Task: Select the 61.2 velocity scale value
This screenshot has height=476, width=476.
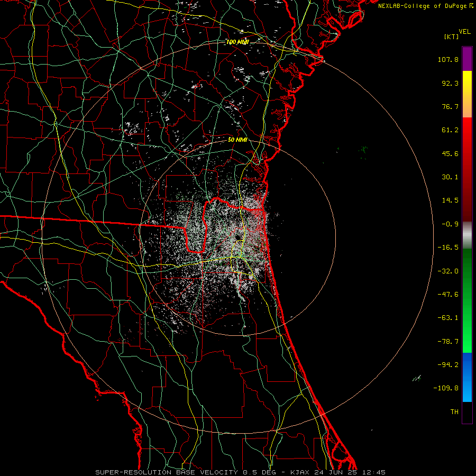Action: [450, 130]
